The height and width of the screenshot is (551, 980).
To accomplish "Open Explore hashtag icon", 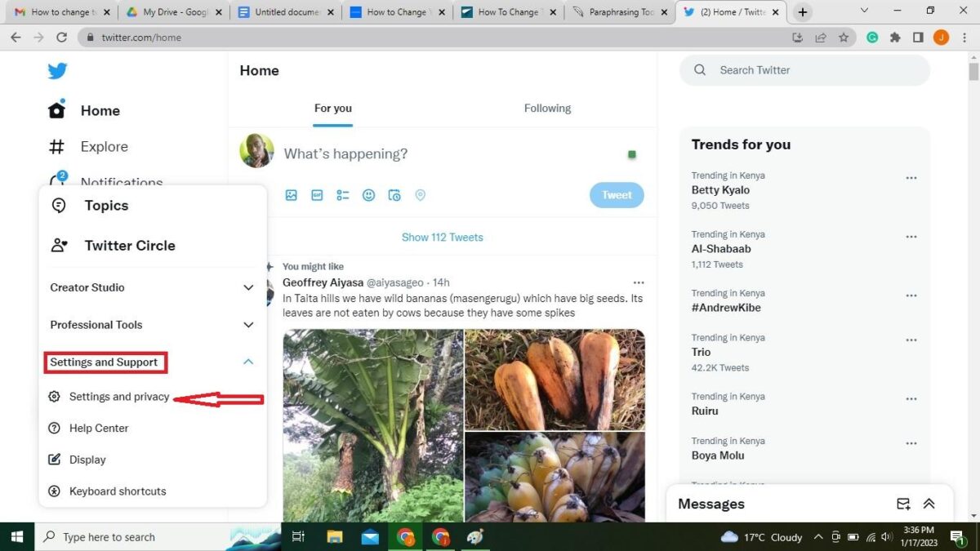I will tap(56, 147).
